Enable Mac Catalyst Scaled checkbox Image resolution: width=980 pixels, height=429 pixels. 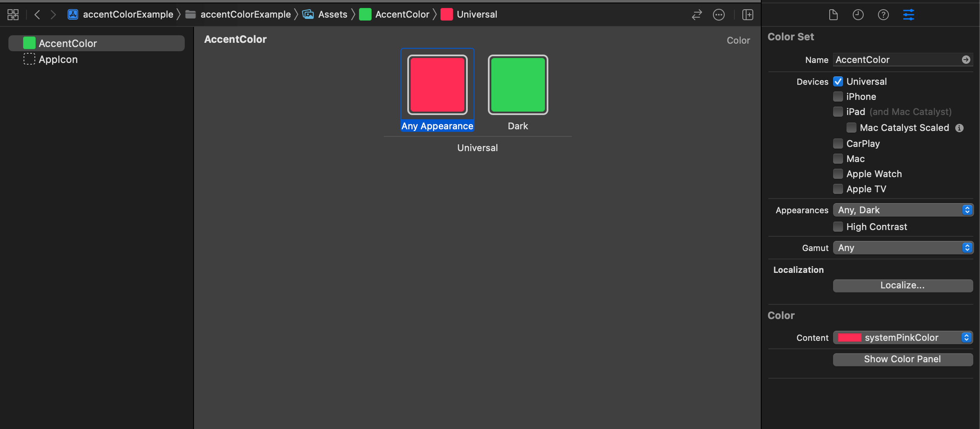pyautogui.click(x=852, y=128)
